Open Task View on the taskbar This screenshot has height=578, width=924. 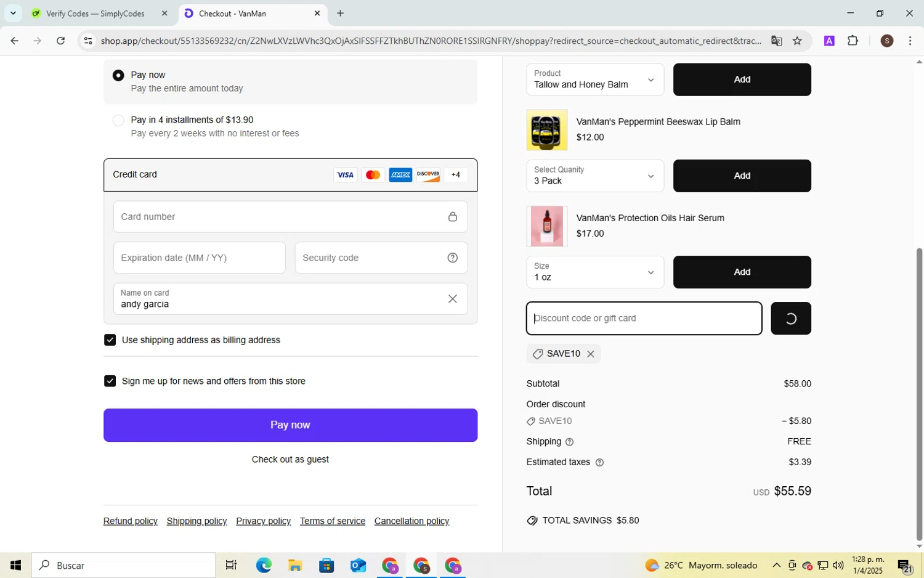tap(231, 566)
